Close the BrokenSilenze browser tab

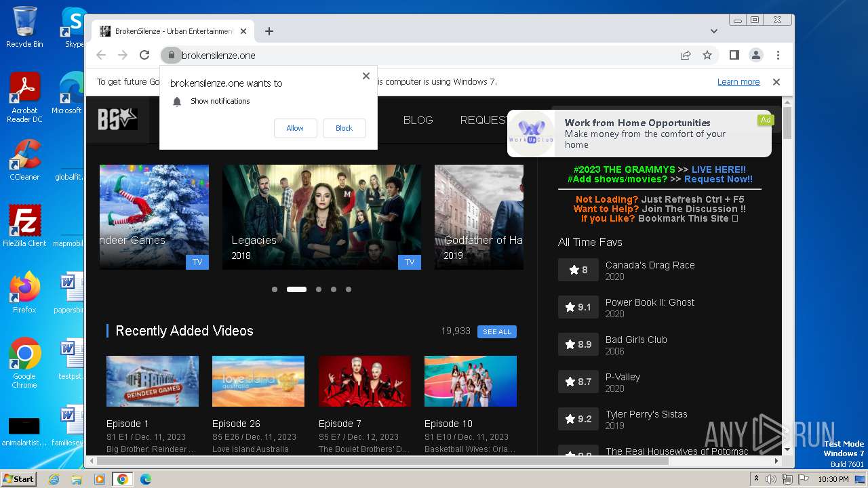click(243, 31)
